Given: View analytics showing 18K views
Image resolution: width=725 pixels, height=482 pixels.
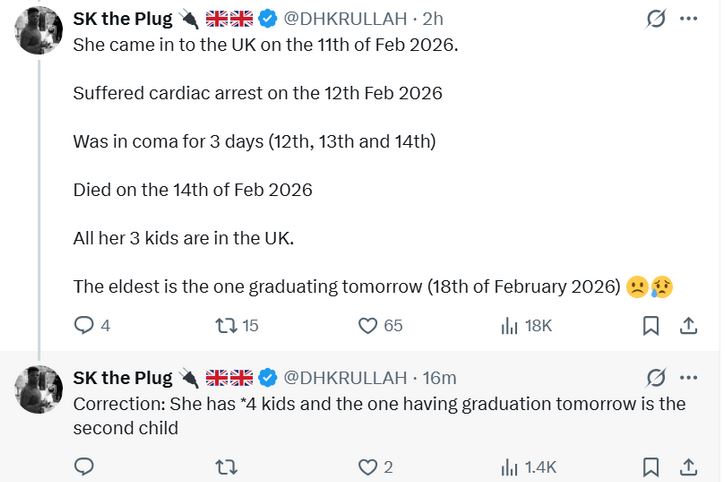Looking at the screenshot, I should (509, 325).
